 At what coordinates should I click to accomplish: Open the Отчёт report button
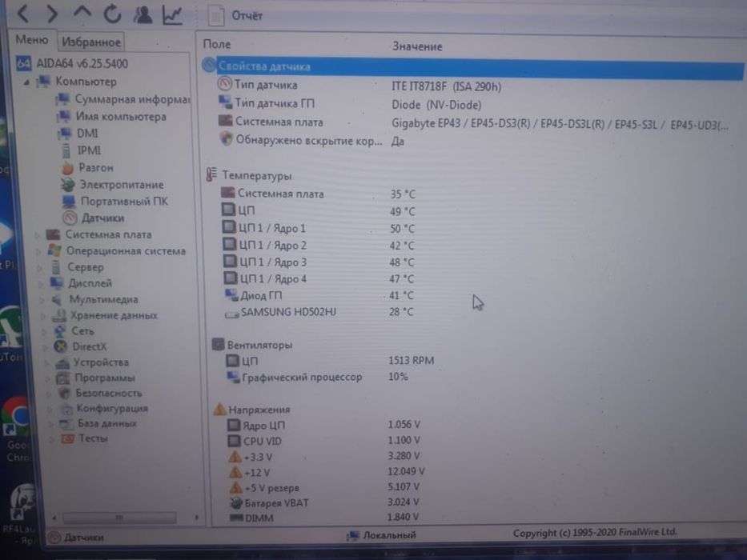click(x=236, y=16)
